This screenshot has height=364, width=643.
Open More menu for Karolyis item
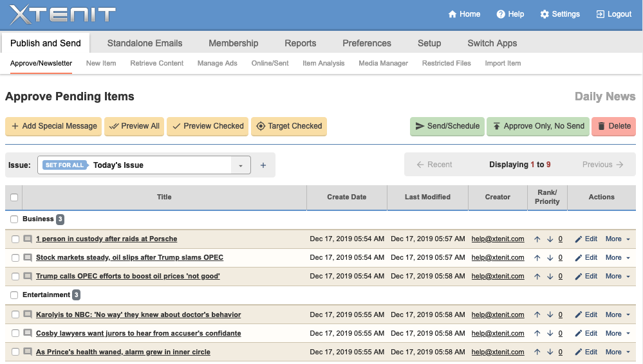click(617, 314)
